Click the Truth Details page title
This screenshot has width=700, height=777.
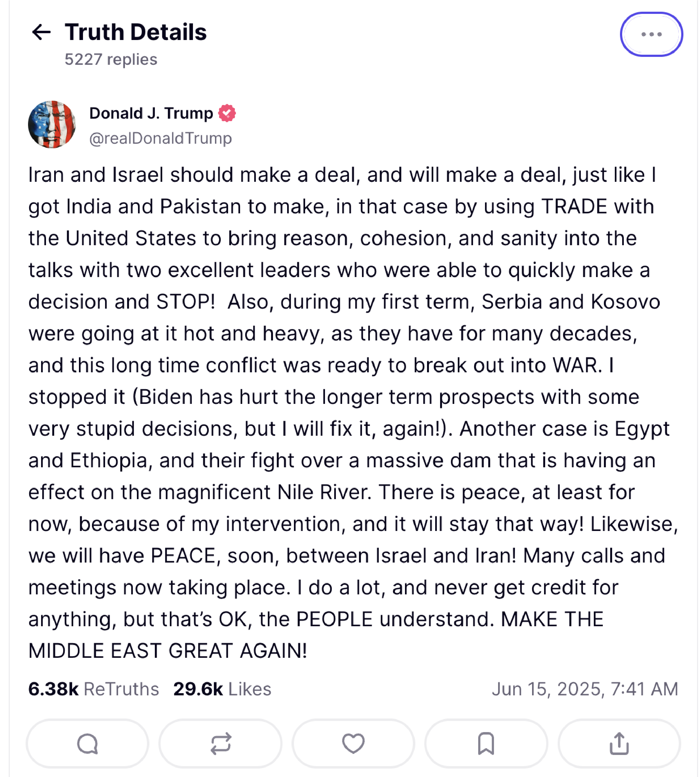point(135,32)
